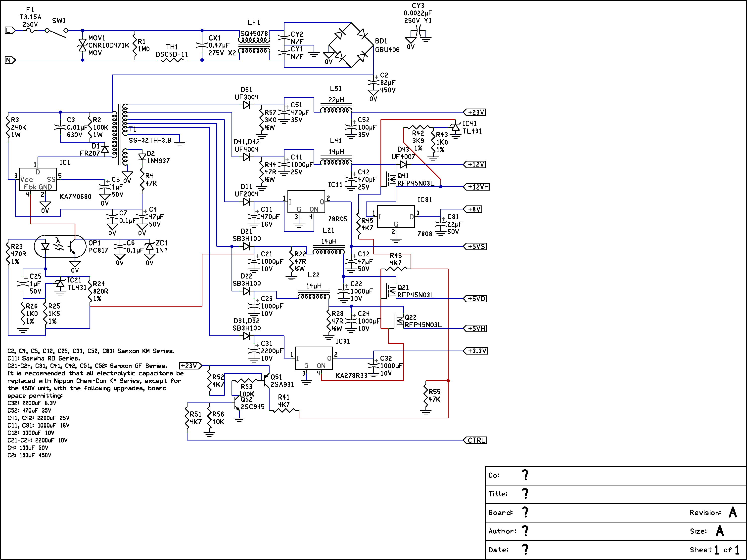Select the ZD1 zener diode symbol

pyautogui.click(x=150, y=246)
